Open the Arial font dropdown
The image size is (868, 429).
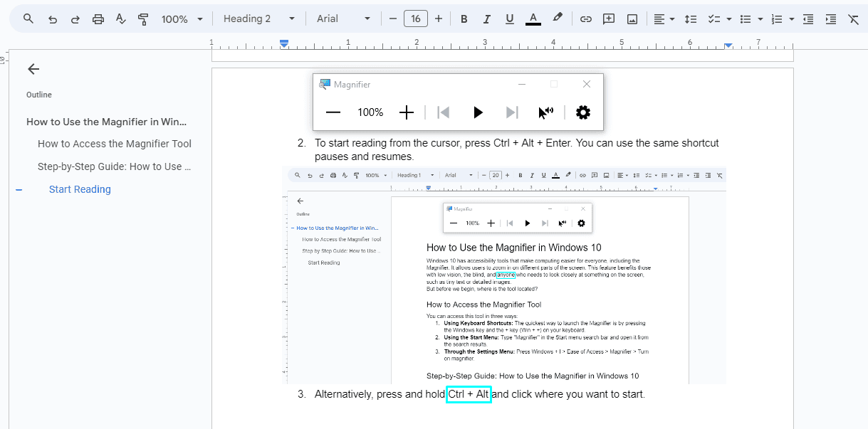pos(343,19)
